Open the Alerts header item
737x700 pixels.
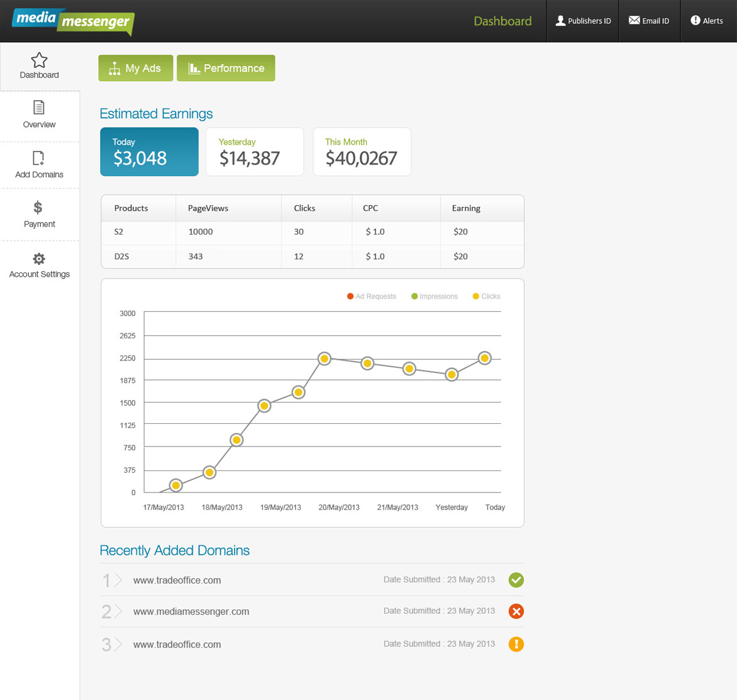pos(708,21)
